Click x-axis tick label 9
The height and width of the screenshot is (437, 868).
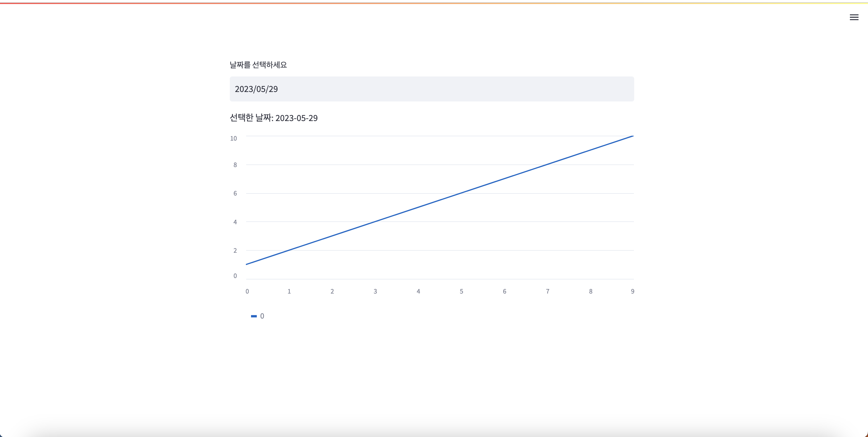(632, 291)
